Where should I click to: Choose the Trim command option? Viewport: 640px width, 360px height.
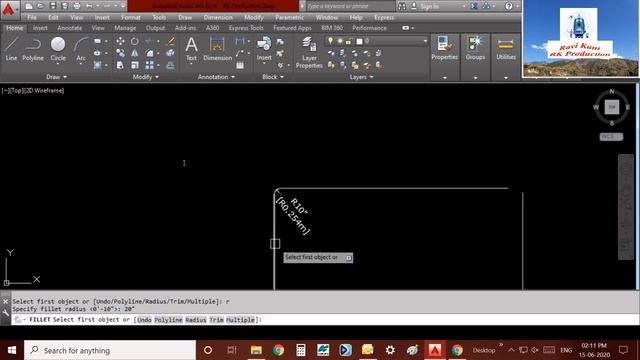(x=216, y=320)
